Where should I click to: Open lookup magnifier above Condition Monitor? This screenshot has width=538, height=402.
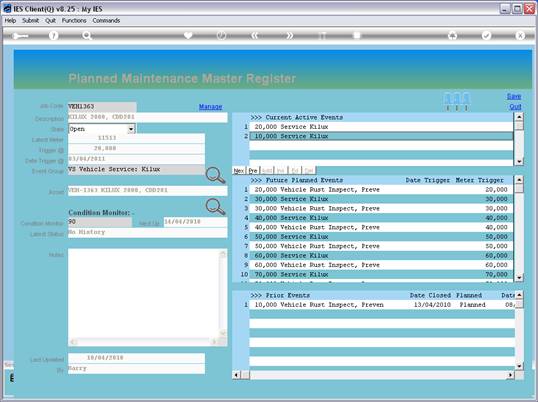(x=215, y=207)
